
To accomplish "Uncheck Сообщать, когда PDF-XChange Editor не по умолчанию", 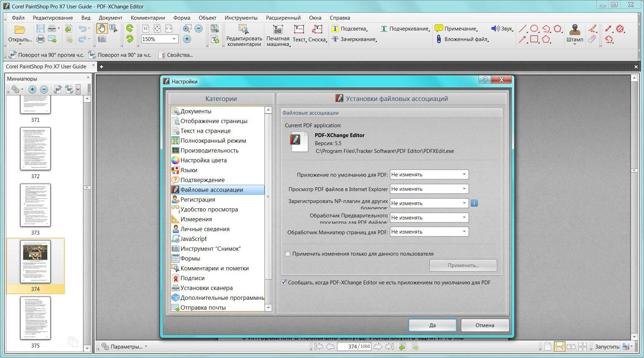I will pyautogui.click(x=284, y=282).
